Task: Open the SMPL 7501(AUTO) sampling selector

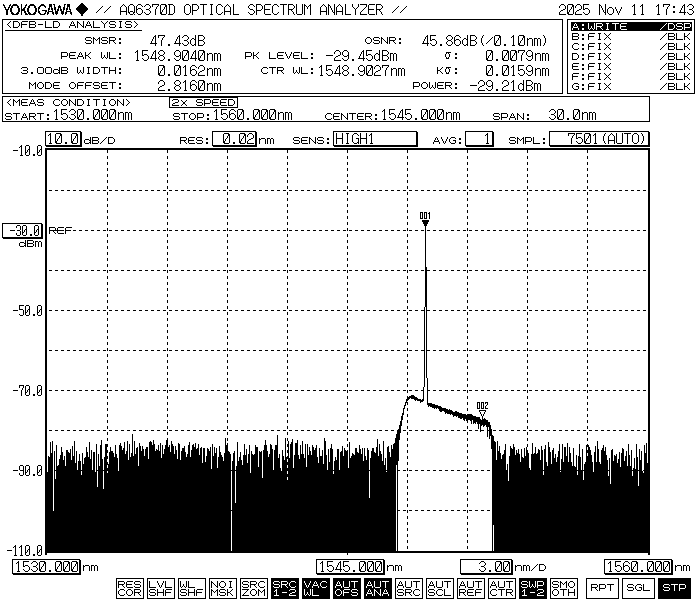Action: pos(599,140)
